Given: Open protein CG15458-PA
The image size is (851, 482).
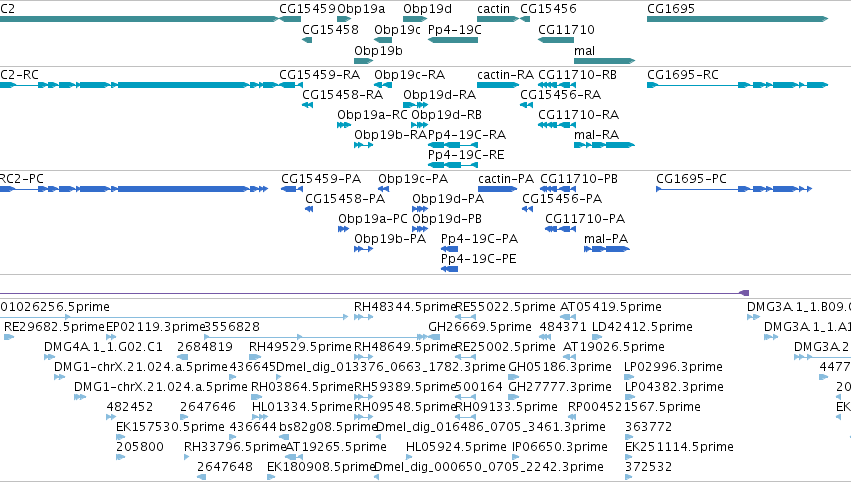Looking at the screenshot, I should tap(309, 210).
